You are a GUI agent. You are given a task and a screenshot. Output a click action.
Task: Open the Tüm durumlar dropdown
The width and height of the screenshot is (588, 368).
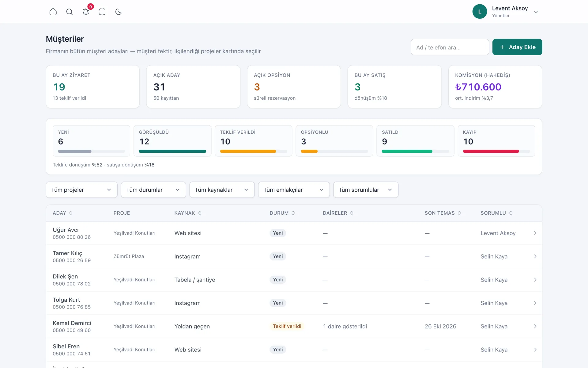[153, 190]
